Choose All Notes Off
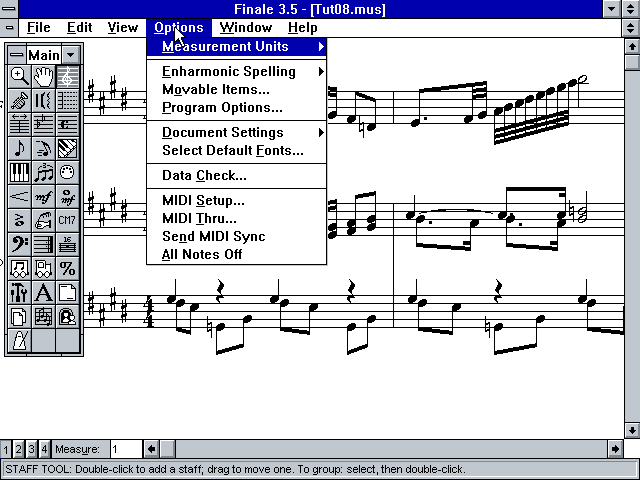The image size is (640, 480). click(237, 254)
